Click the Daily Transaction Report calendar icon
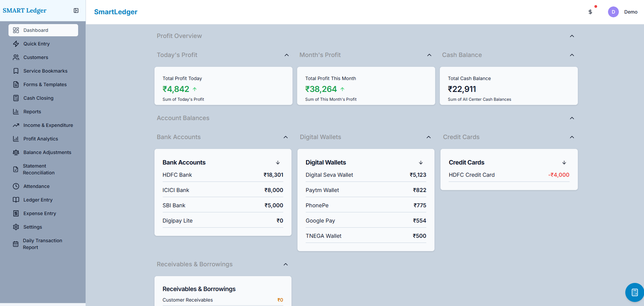The image size is (644, 306). [x=16, y=244]
